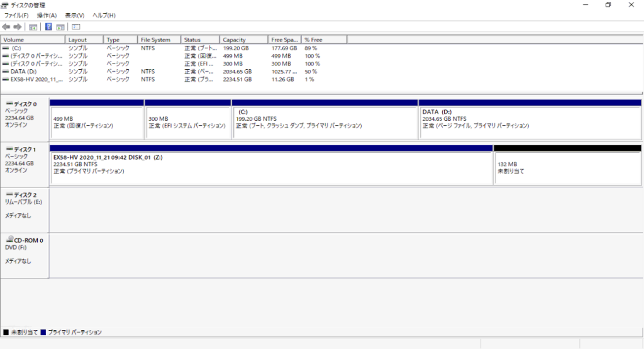
Task: Open the 操作(A) menu
Action: (47, 15)
